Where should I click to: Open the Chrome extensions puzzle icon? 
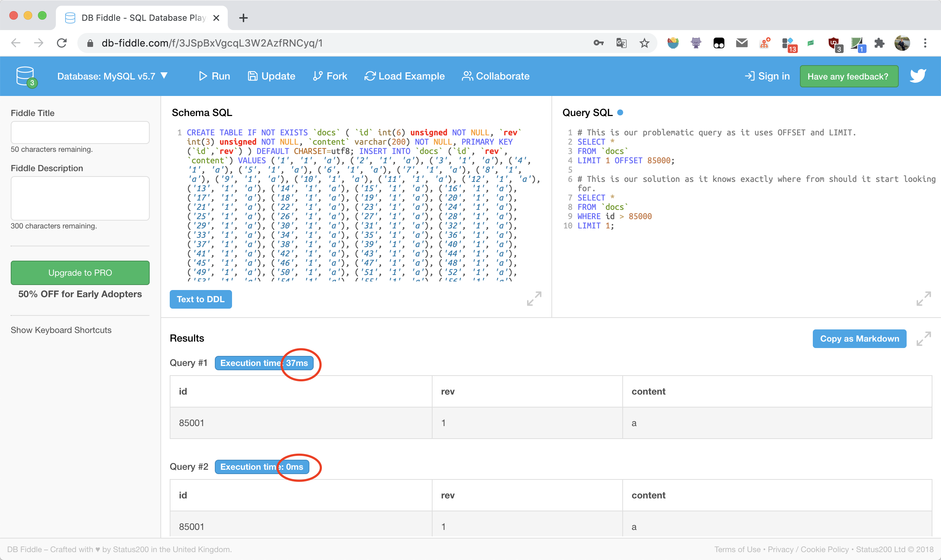[879, 43]
